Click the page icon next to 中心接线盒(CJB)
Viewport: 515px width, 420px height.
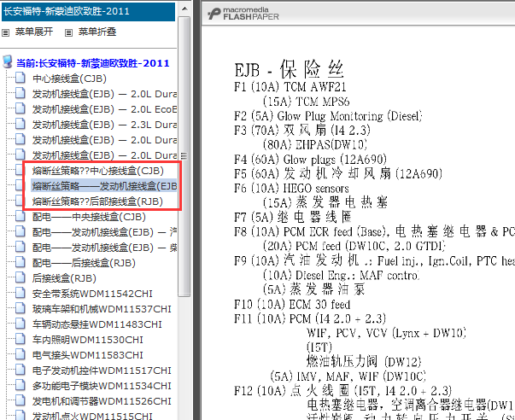[x=20, y=79]
